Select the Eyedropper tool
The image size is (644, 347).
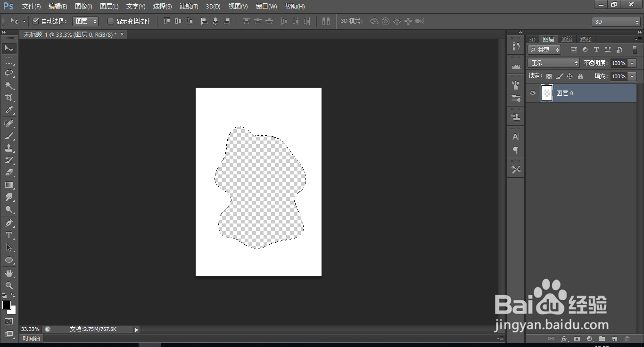[9, 110]
